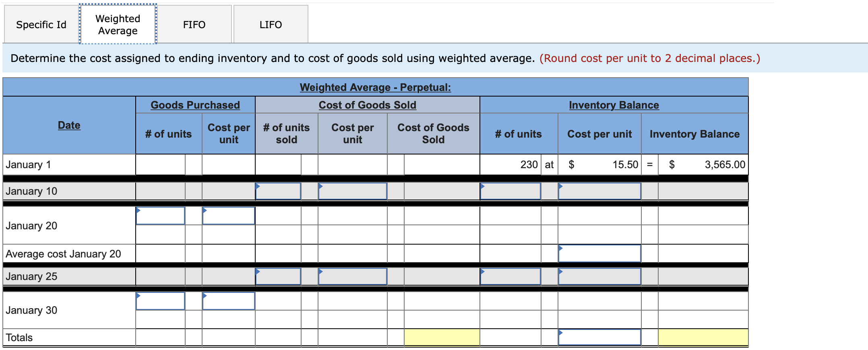Click the 'Totals' row label
The image size is (868, 350).
point(19,338)
